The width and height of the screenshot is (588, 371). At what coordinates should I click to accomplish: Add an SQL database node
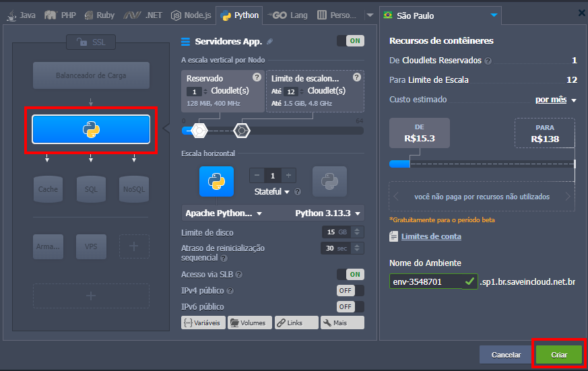[91, 189]
